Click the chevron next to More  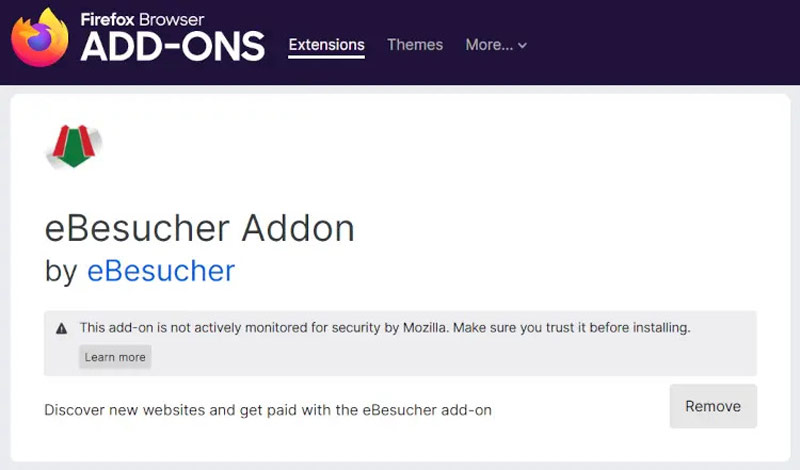coord(522,45)
